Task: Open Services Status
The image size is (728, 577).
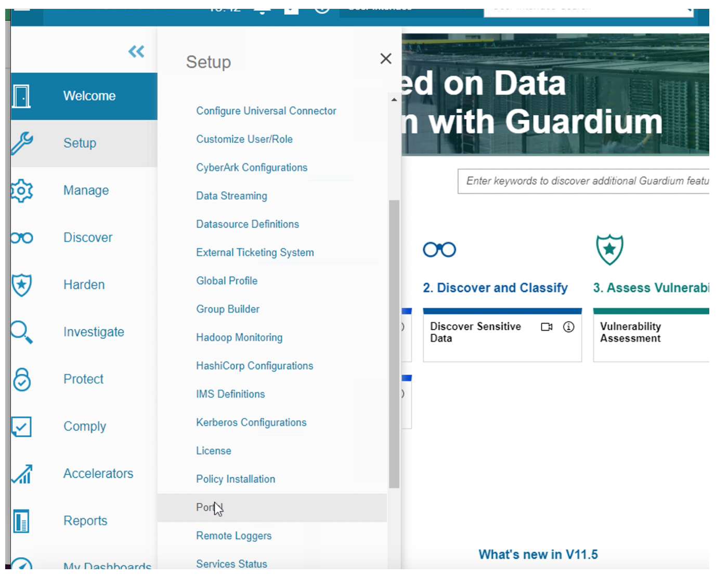Action: (231, 564)
